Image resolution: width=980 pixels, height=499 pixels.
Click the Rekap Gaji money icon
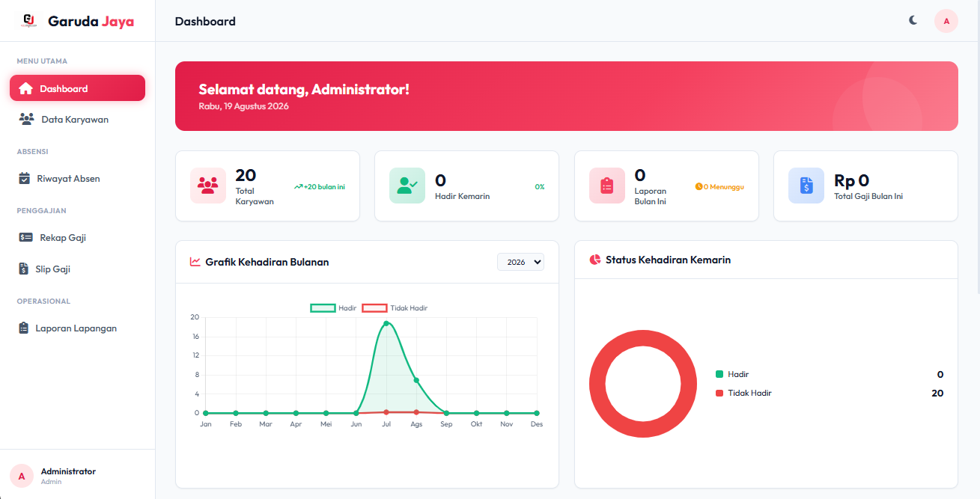pyautogui.click(x=25, y=238)
